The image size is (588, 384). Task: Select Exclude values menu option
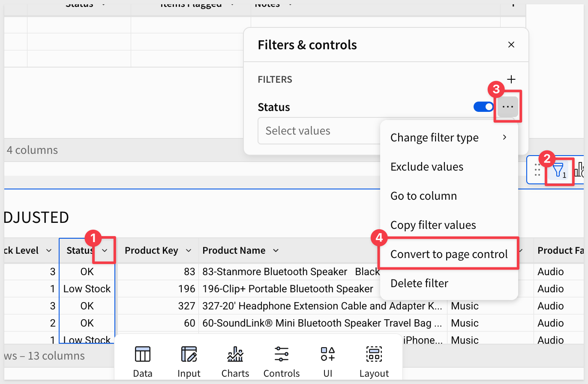427,167
